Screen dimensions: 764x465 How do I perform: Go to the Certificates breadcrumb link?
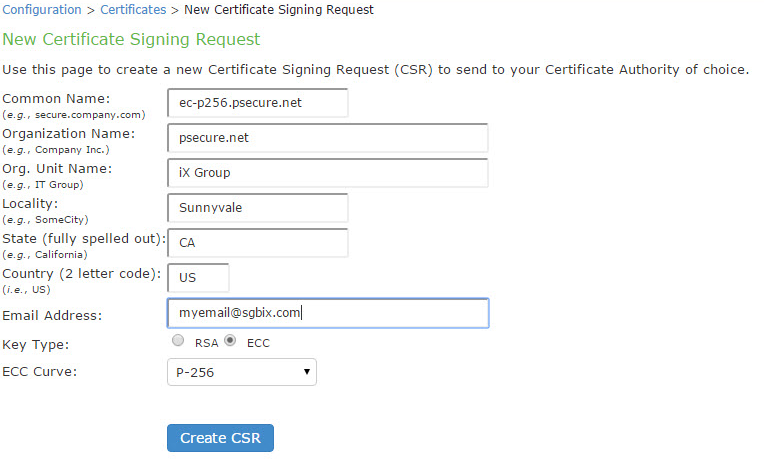pos(134,10)
